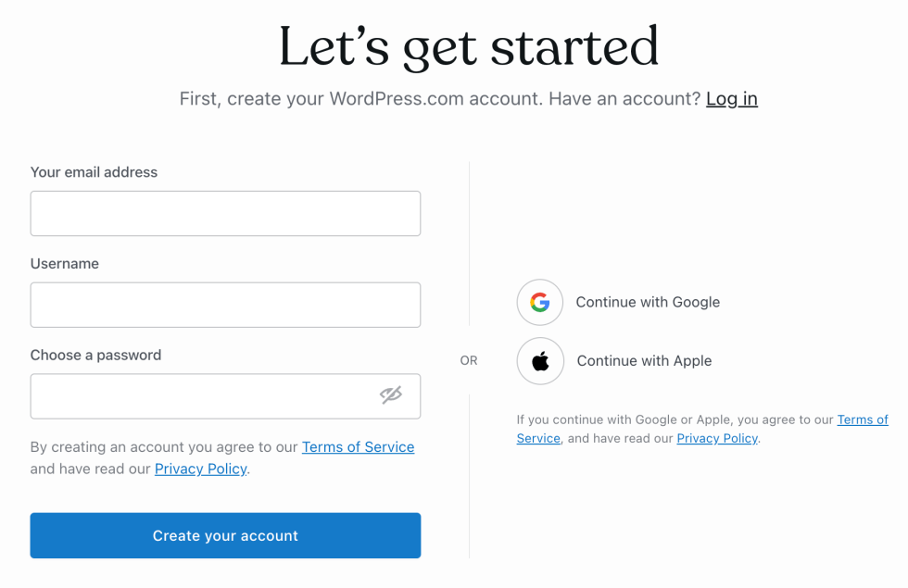Click the OR divider text
This screenshot has width=908, height=588.
click(469, 360)
